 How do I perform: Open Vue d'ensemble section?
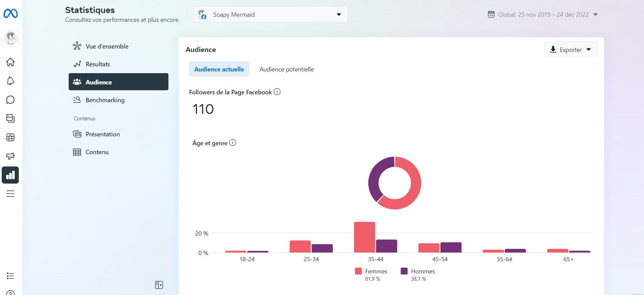tap(118, 46)
